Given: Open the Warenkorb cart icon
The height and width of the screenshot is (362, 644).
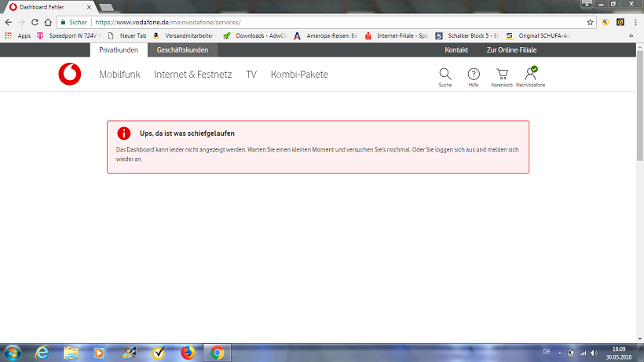Looking at the screenshot, I should pos(502,77).
